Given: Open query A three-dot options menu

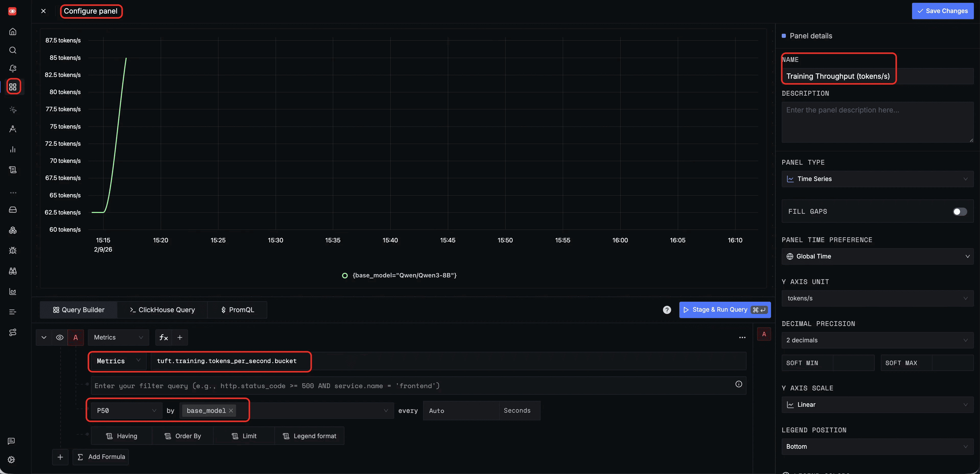Looking at the screenshot, I should coord(742,337).
